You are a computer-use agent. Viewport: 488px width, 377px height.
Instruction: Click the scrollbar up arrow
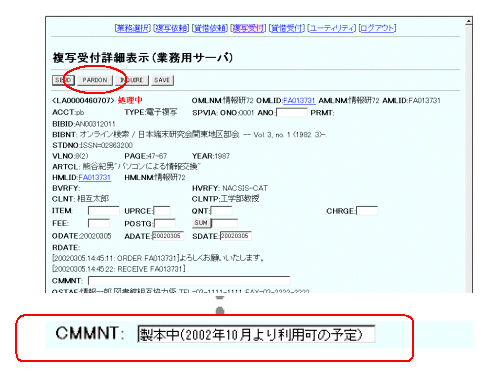coord(468,21)
